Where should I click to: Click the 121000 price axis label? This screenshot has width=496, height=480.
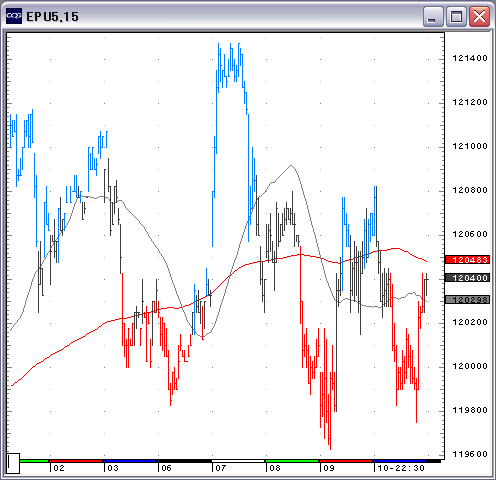pyautogui.click(x=470, y=146)
